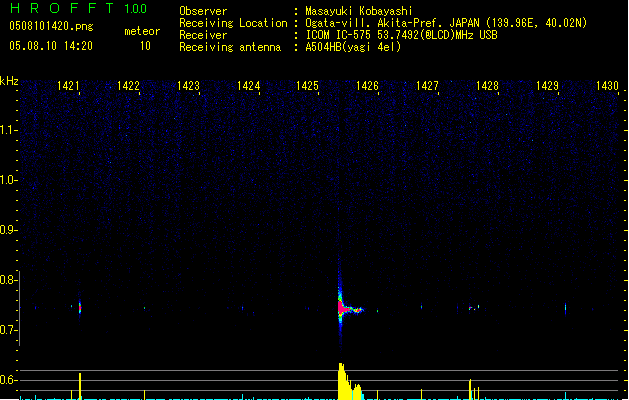Screen dimensions: 629x400
Task: Click the faint echo after 1429
Action: [566, 308]
